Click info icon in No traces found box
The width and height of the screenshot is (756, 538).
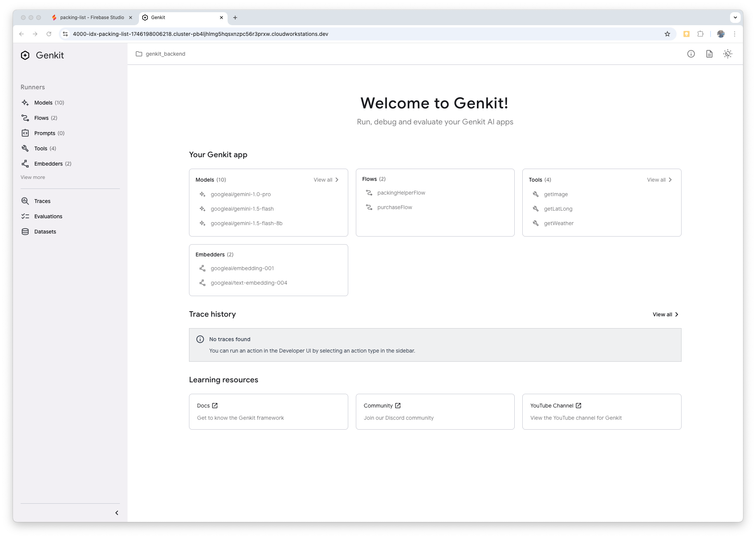point(200,339)
